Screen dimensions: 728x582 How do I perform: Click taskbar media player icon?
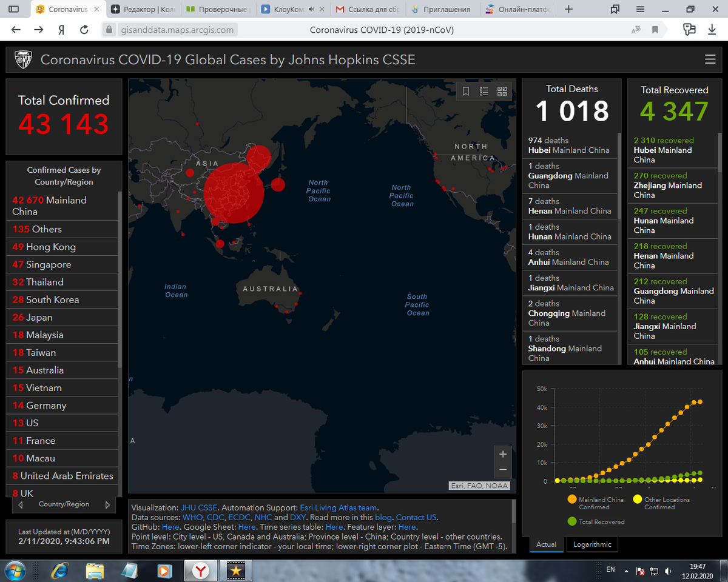tap(164, 570)
